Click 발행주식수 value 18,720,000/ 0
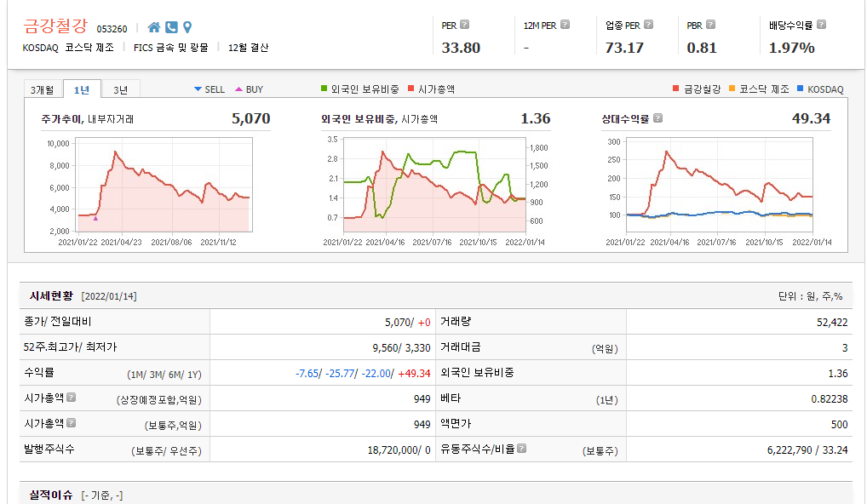 coord(399,450)
